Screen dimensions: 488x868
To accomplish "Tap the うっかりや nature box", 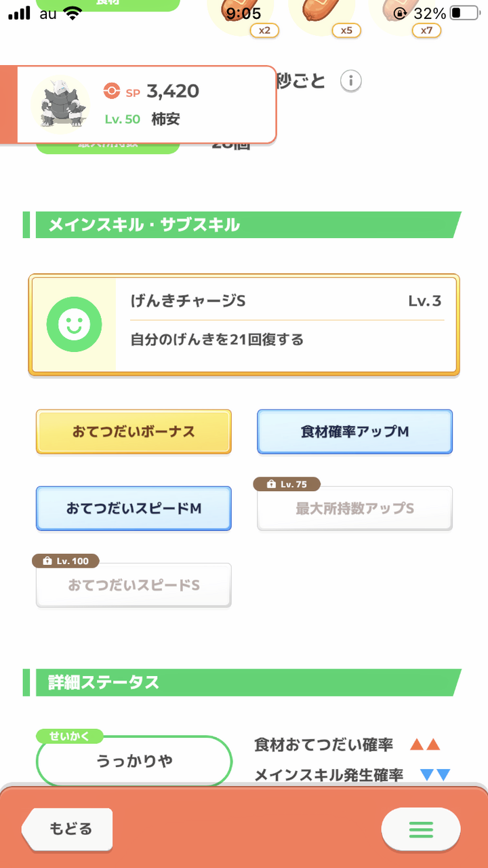I will [134, 761].
